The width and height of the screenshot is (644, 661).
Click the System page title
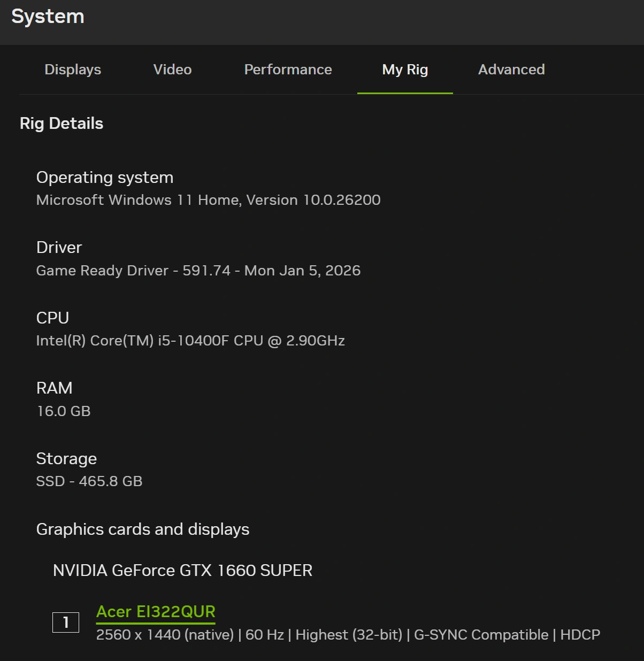pos(48,17)
